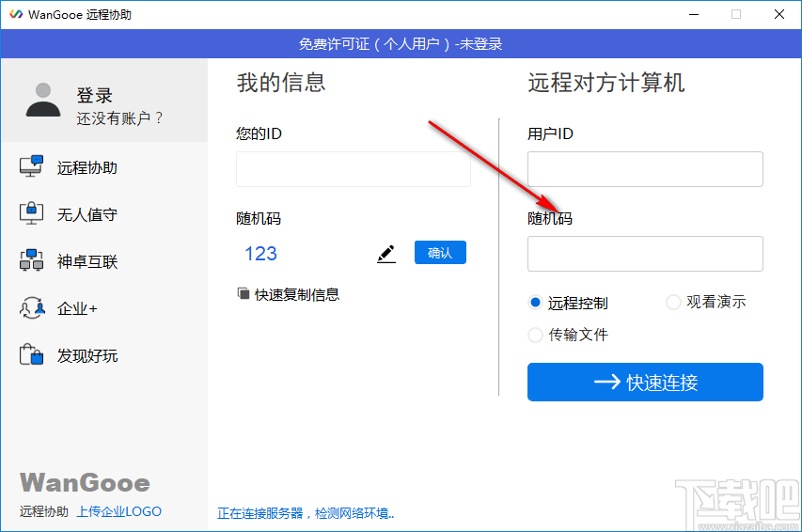Open the 神卓互联 sidebar item
The height and width of the screenshot is (532, 802).
pos(87,262)
